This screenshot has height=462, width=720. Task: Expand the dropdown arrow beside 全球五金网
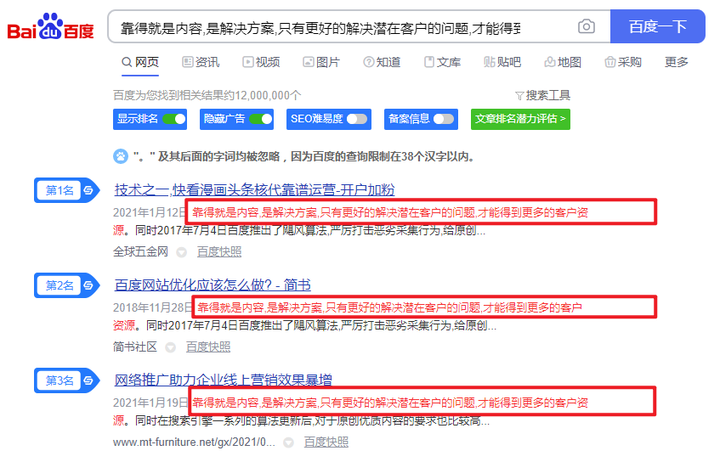181,252
